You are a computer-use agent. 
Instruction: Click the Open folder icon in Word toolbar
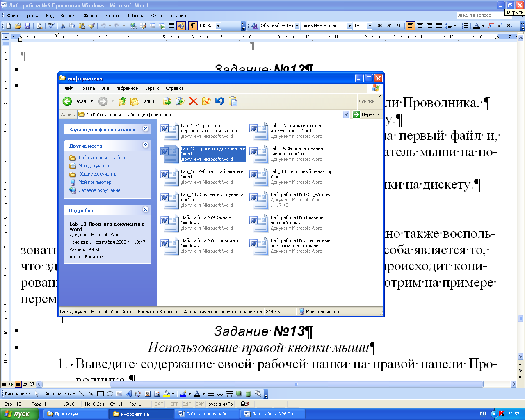tap(18, 26)
